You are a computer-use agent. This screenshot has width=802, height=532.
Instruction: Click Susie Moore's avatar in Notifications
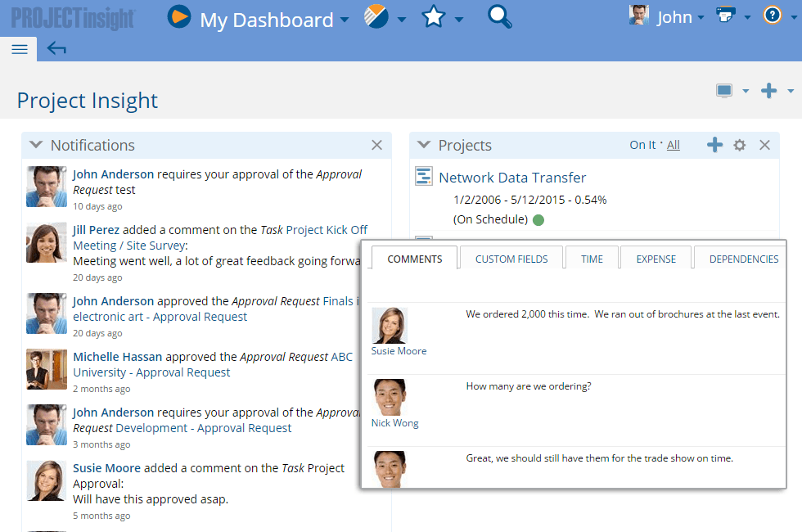[47, 481]
